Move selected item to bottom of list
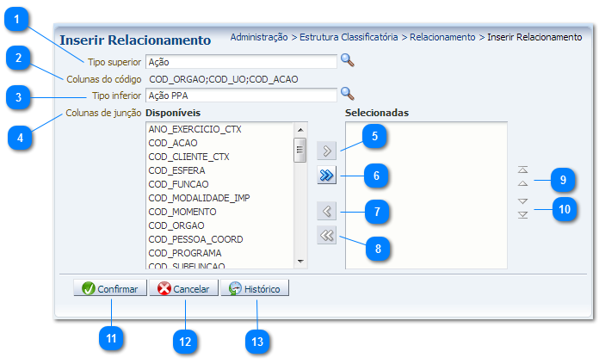Image resolution: width=599 pixels, height=364 pixels. (x=522, y=214)
